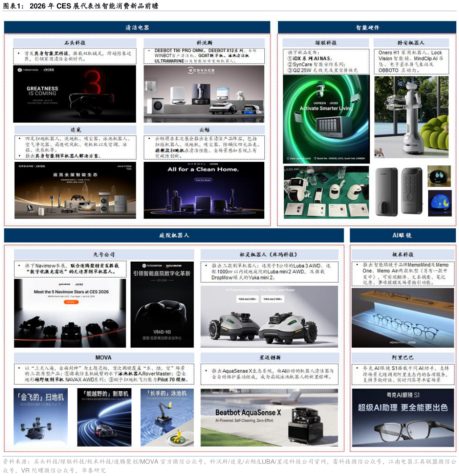Open the 夸克AI眼镜 S1 poster
Screen dimensions: 459x476
pos(403,418)
